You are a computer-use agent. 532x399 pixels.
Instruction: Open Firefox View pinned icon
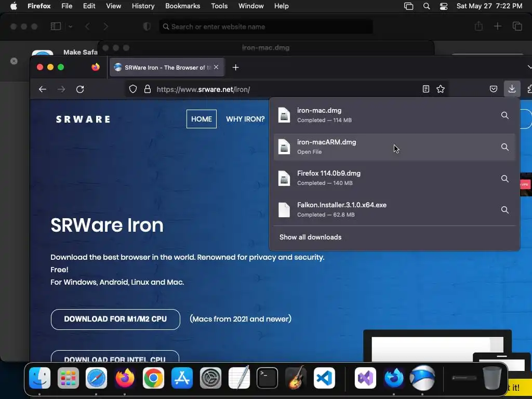point(96,67)
